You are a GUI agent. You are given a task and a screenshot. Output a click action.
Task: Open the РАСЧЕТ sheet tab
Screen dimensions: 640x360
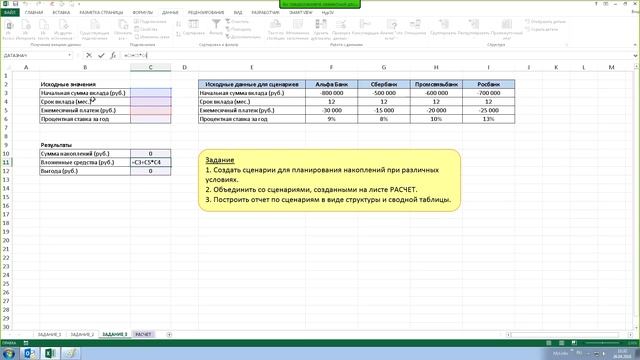click(143, 334)
